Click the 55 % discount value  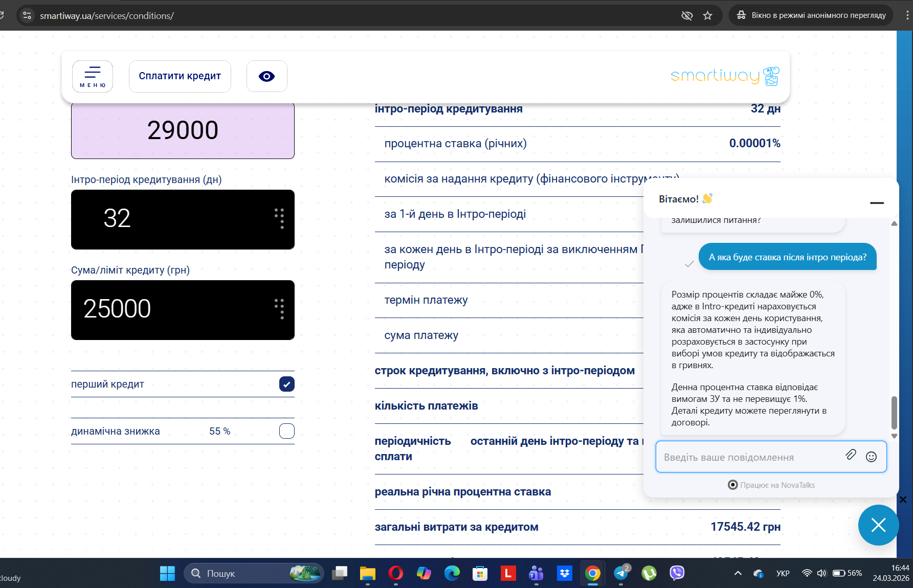220,431
